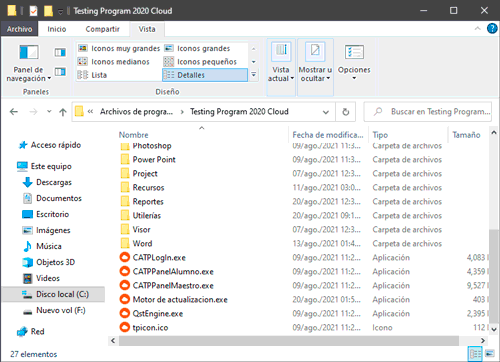Open Videos in the sidebar
This screenshot has height=362, width=500.
tap(41, 278)
